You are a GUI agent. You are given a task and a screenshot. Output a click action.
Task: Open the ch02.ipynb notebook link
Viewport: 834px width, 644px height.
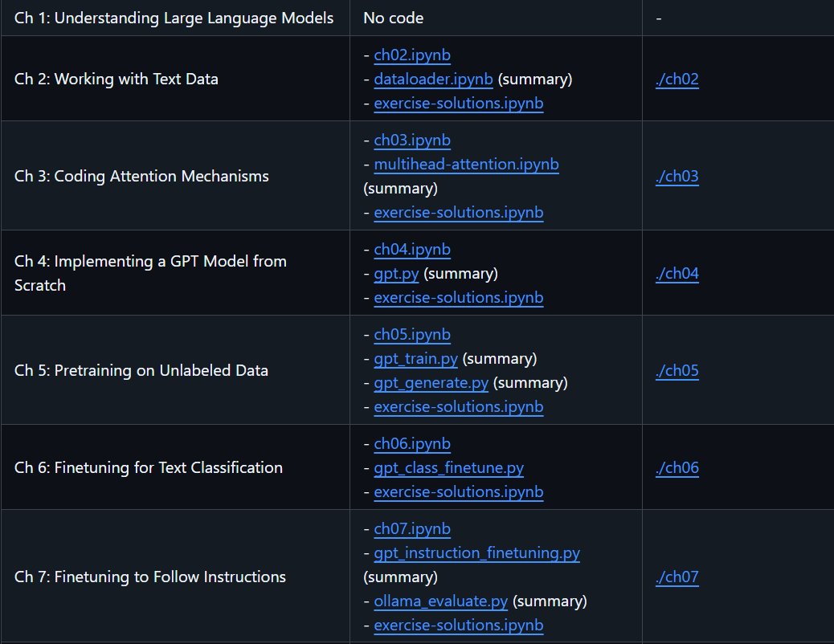pyautogui.click(x=412, y=55)
